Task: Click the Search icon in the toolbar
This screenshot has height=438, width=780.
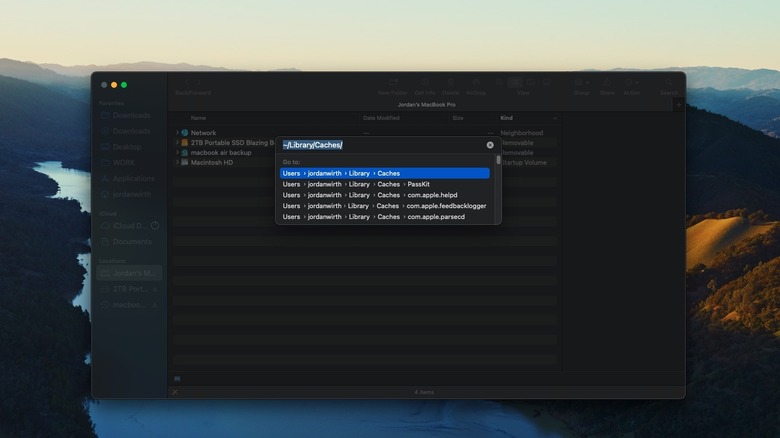Action: pos(668,84)
